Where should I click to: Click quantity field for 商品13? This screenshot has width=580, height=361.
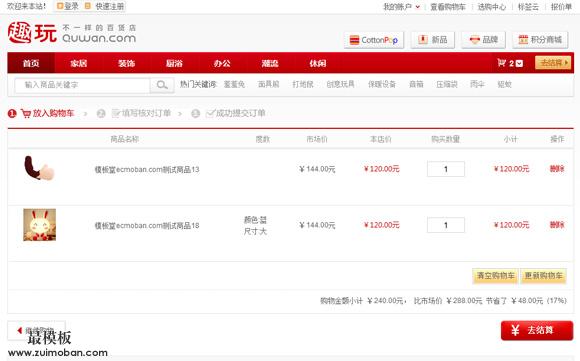pos(446,169)
